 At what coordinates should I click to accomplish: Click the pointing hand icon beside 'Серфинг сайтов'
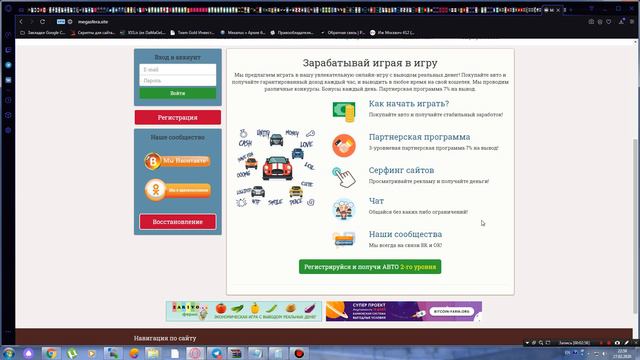click(344, 177)
